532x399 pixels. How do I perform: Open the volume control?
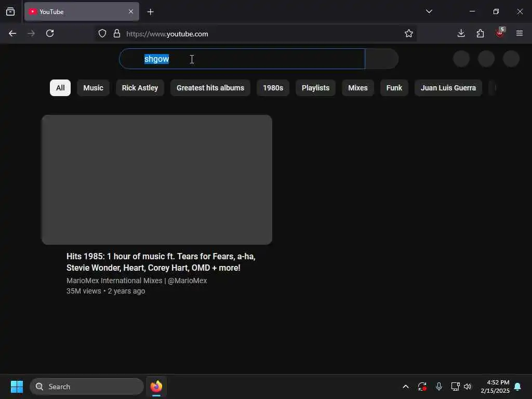pyautogui.click(x=468, y=387)
